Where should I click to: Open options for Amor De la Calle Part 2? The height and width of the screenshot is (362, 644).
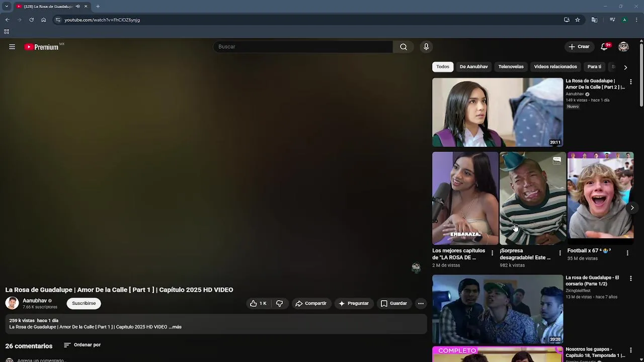(x=630, y=81)
